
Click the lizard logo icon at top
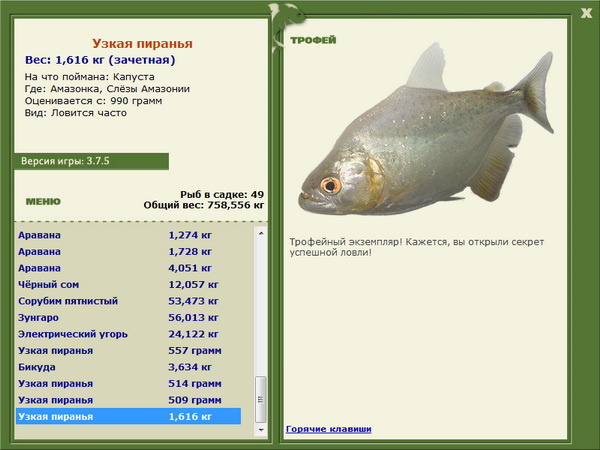click(285, 25)
